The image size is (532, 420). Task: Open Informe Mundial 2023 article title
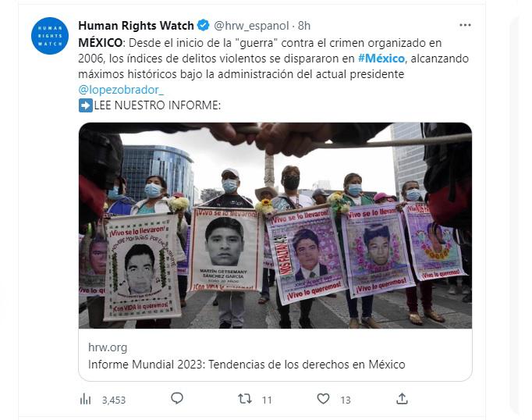pos(246,365)
